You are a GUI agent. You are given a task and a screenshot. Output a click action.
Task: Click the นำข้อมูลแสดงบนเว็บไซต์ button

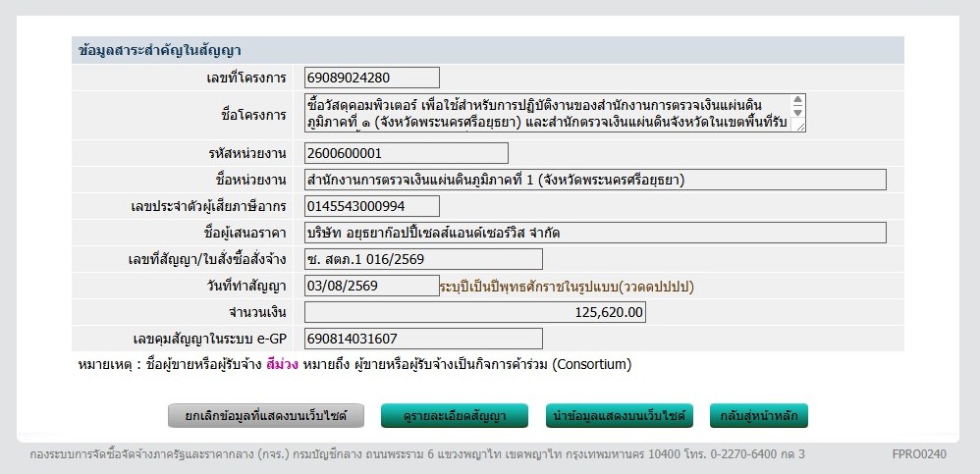point(620,416)
